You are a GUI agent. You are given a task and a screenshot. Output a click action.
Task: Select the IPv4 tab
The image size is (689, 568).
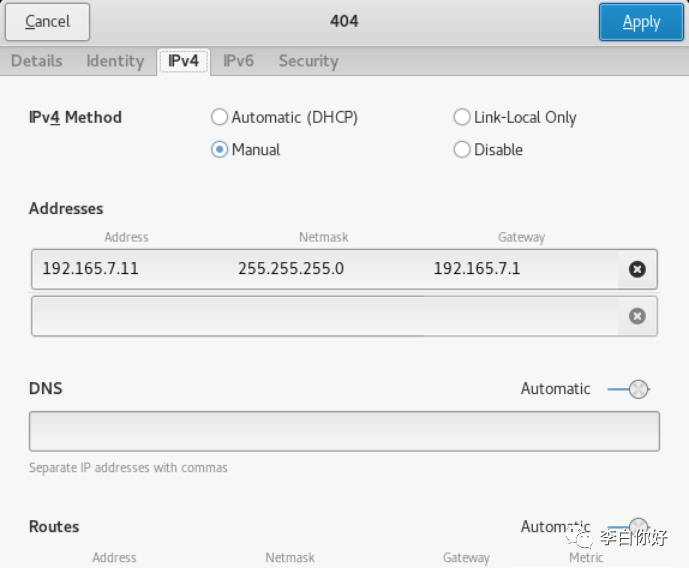[183, 61]
